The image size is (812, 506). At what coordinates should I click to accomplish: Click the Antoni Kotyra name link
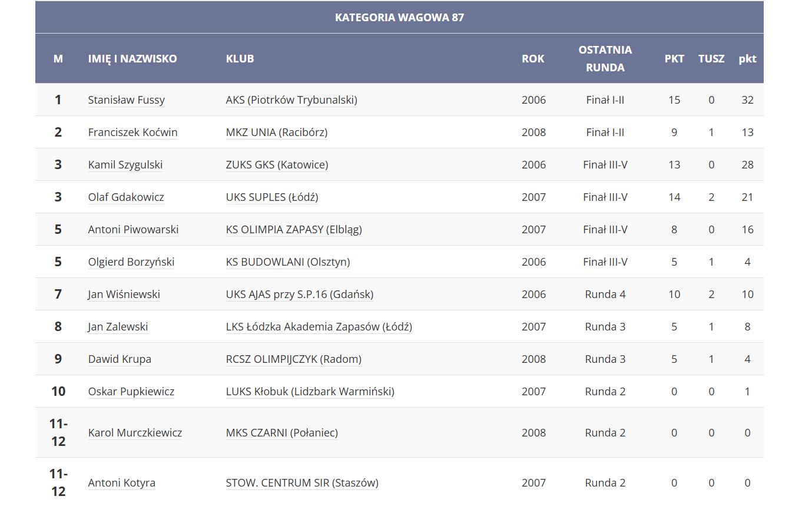[121, 483]
